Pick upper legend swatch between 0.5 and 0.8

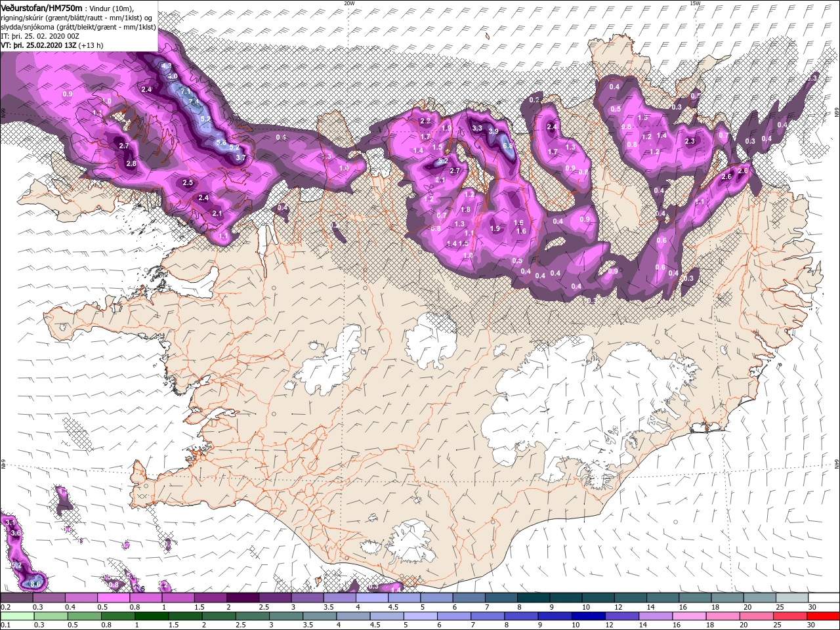coord(113,598)
